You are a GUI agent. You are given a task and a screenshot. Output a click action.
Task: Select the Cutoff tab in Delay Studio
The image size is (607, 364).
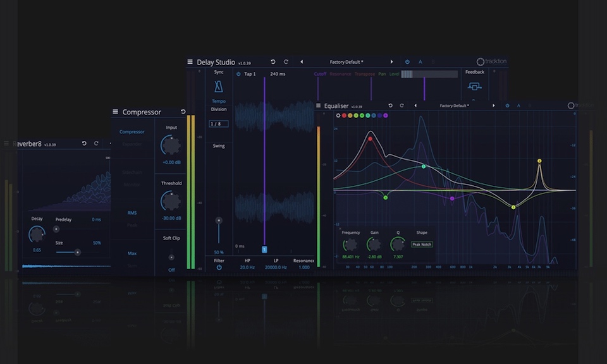tap(320, 74)
